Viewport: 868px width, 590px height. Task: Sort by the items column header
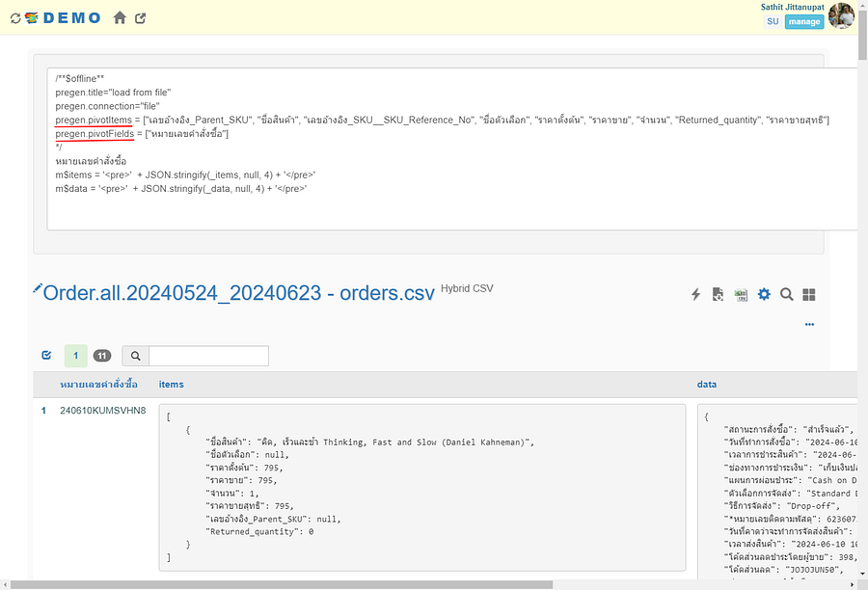[x=171, y=384]
